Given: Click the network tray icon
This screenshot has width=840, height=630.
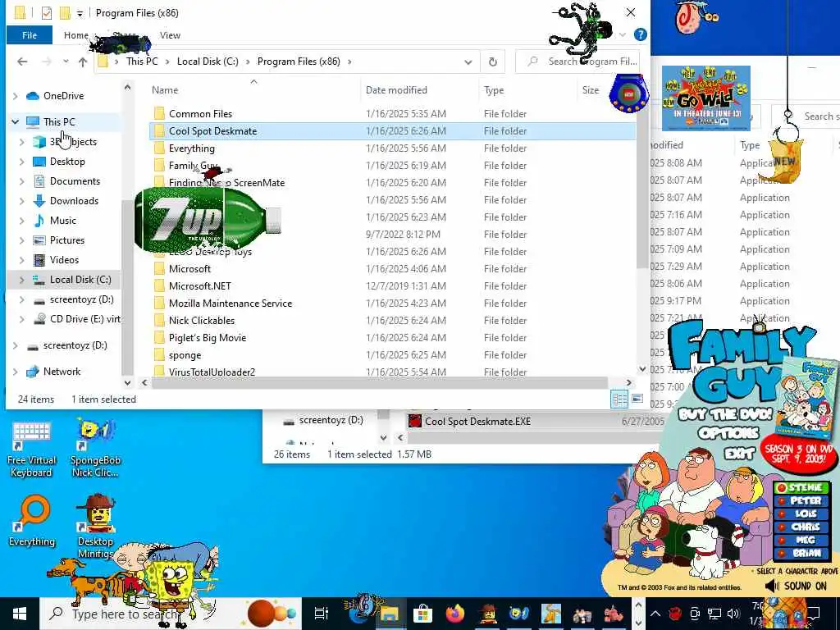Looking at the screenshot, I should (x=714, y=614).
